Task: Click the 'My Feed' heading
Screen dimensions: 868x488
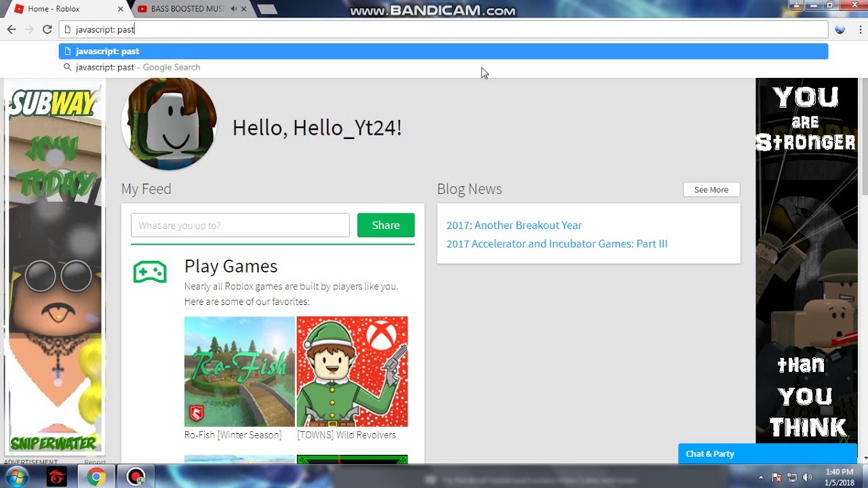Action: [146, 189]
